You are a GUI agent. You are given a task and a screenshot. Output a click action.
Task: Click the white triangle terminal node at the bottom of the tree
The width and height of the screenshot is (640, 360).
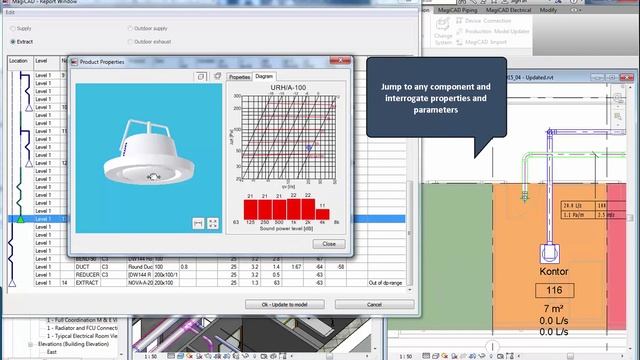pyautogui.click(x=12, y=283)
